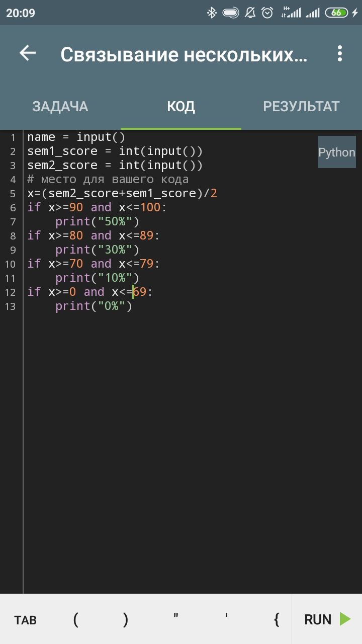Click the print("10%") statement

[x=97, y=278]
